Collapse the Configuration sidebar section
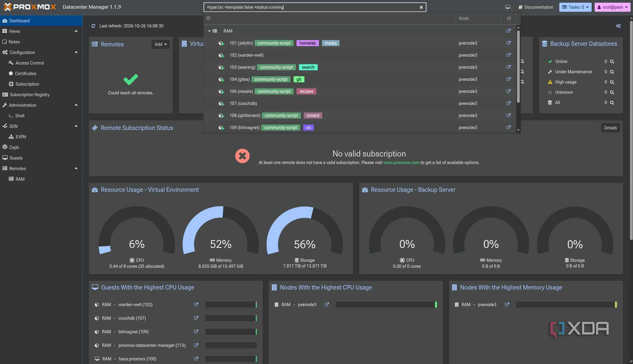633x364 pixels. coord(76,52)
